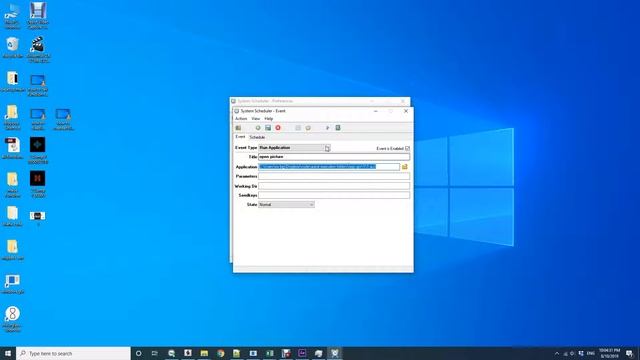Click the green exit door toolbar icon
This screenshot has width=640, height=360.
pyautogui.click(x=338, y=128)
